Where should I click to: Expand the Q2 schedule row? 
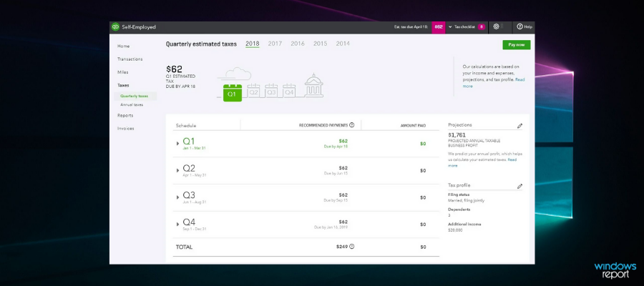point(178,171)
